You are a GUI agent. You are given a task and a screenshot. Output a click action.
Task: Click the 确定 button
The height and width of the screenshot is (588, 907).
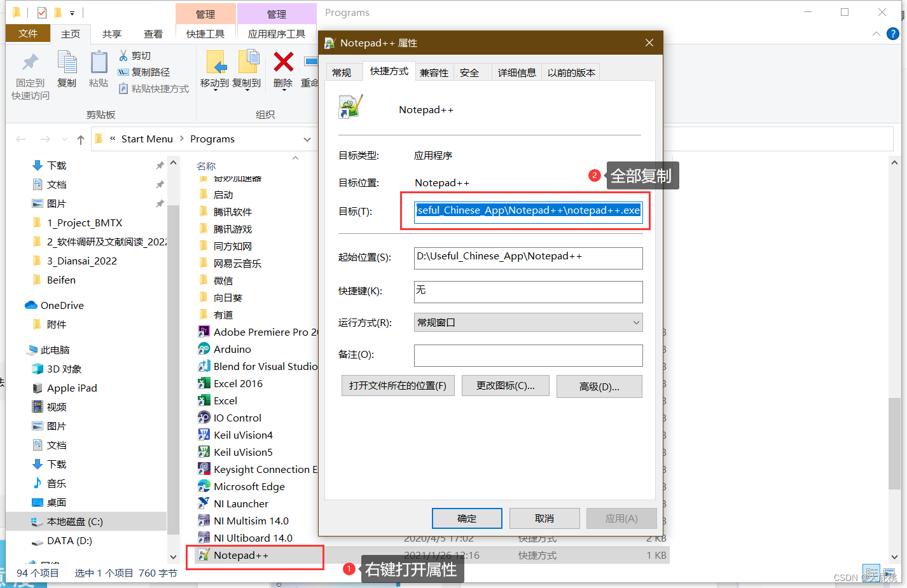click(x=467, y=518)
